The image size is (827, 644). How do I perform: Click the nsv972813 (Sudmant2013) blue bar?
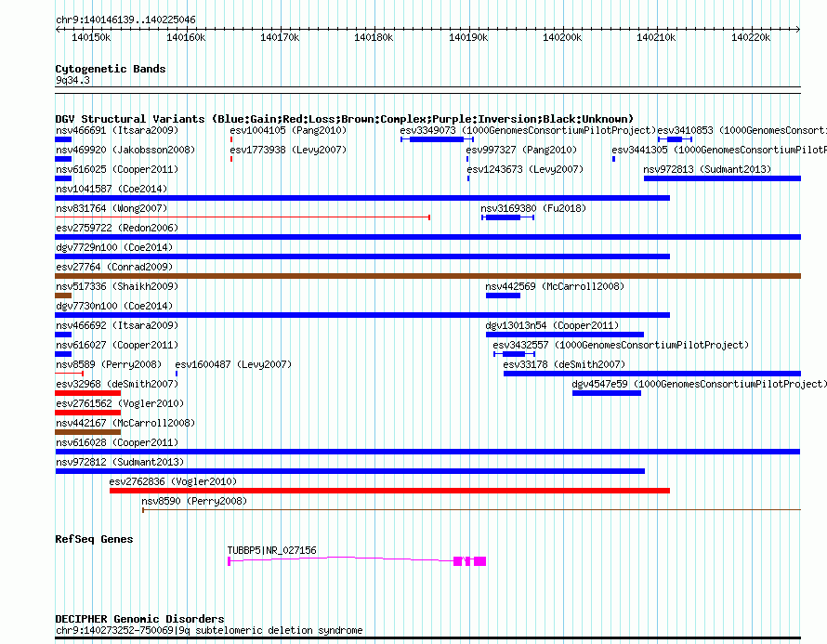tap(722, 178)
